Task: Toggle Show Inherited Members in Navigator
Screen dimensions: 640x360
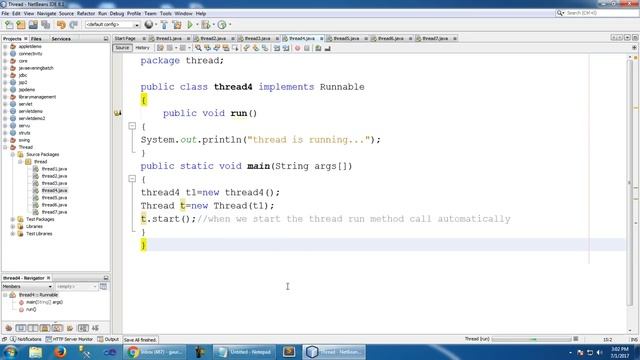Action: click(9, 328)
